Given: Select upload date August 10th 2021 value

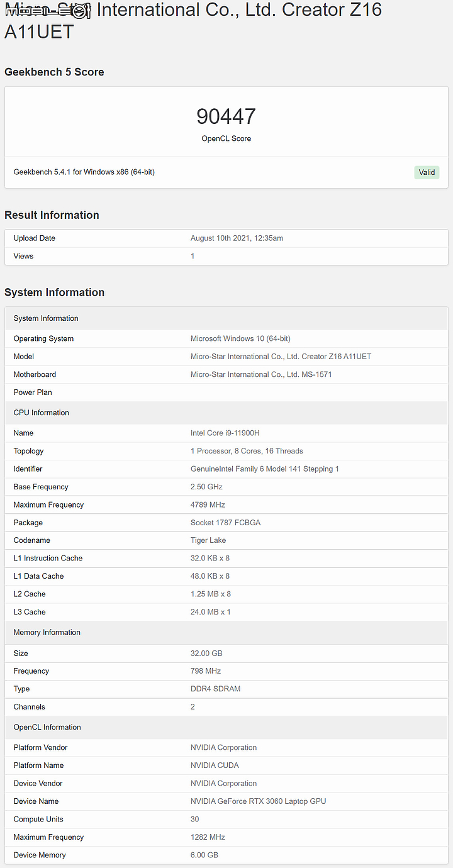Looking at the screenshot, I should pyautogui.click(x=237, y=238).
